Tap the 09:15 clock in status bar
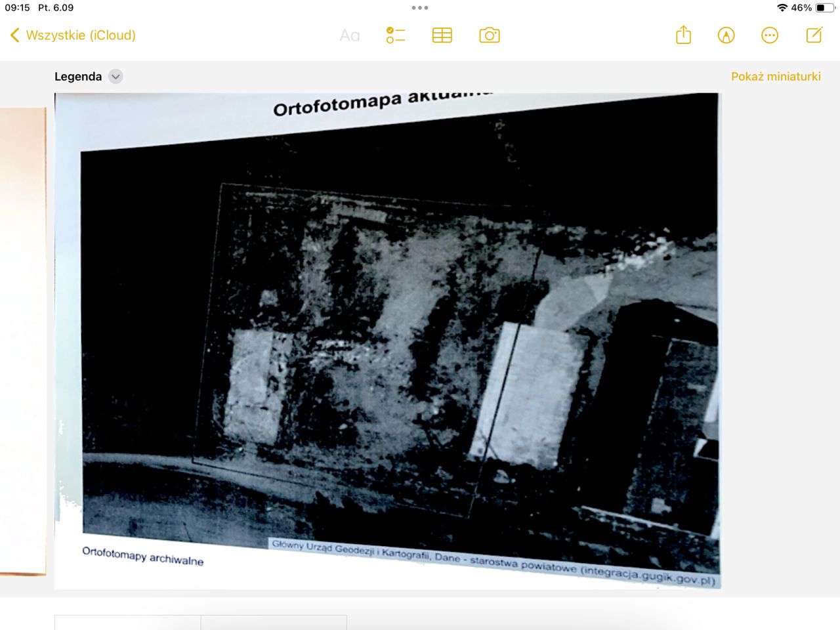 (18, 8)
